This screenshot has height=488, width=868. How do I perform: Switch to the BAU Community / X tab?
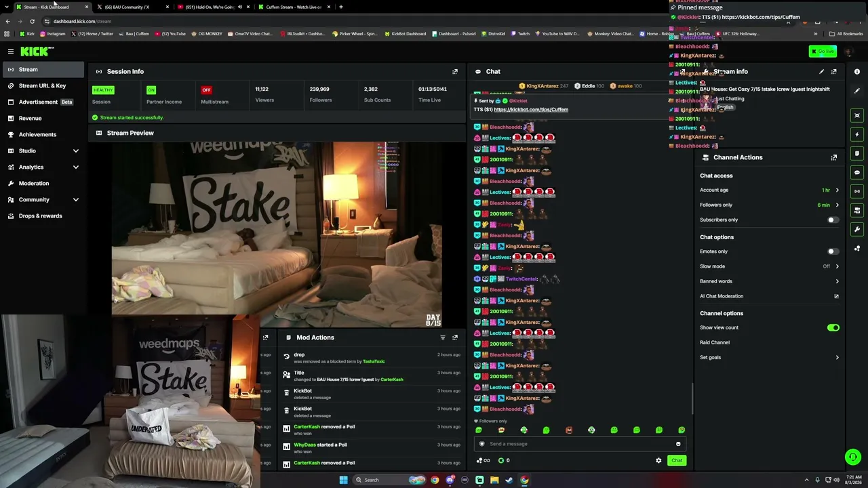pos(132,7)
